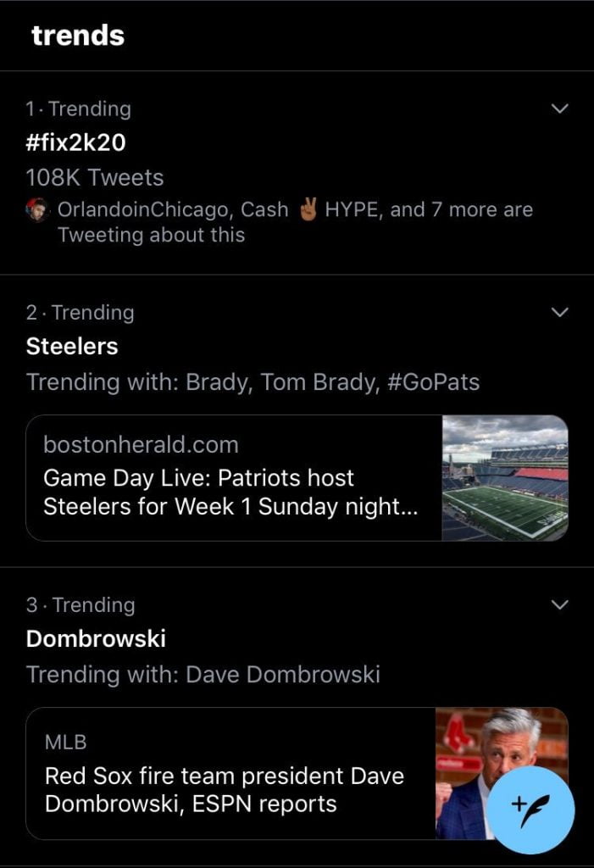Screen dimensions: 594x868
Task: Open the OrlandoinChicago profile avatar
Action: (x=37, y=210)
